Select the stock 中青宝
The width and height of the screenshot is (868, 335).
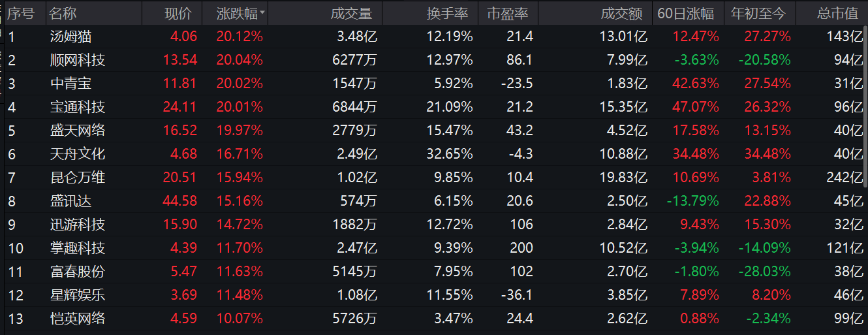(70, 84)
